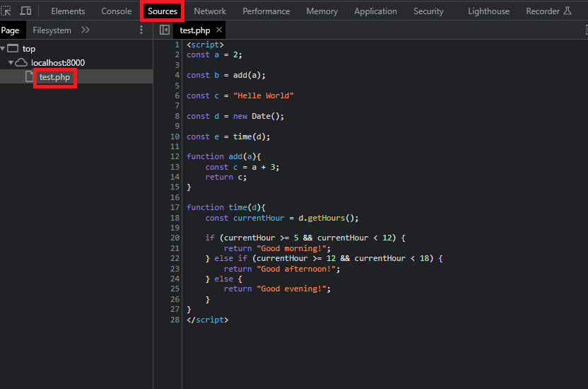The width and height of the screenshot is (588, 389).
Task: Click the file icon next to test.php
Action: (x=30, y=77)
